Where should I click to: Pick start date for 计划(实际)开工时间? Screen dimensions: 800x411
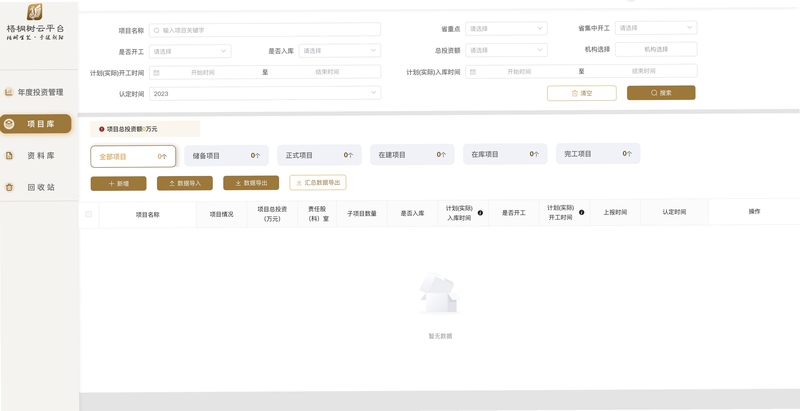coord(203,72)
